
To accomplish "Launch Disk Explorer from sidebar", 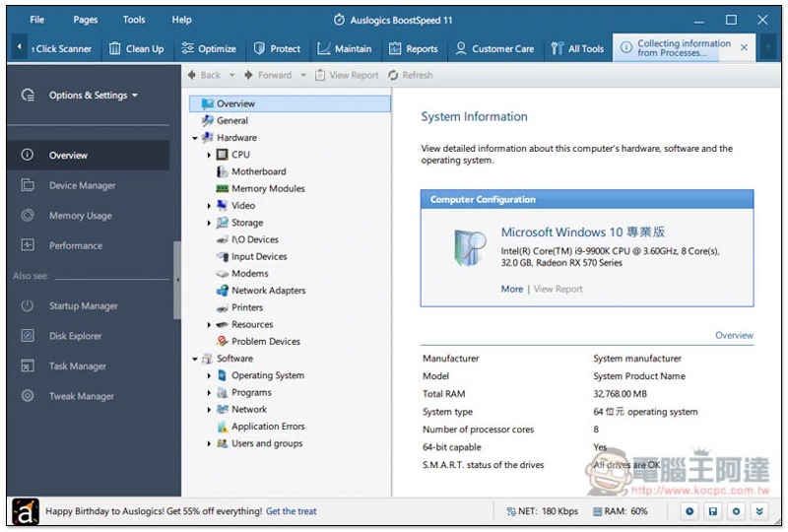I will [75, 336].
